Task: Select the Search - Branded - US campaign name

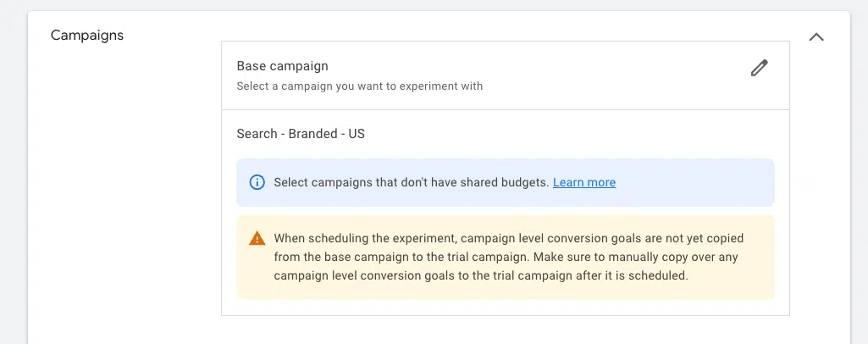Action: [x=301, y=134]
